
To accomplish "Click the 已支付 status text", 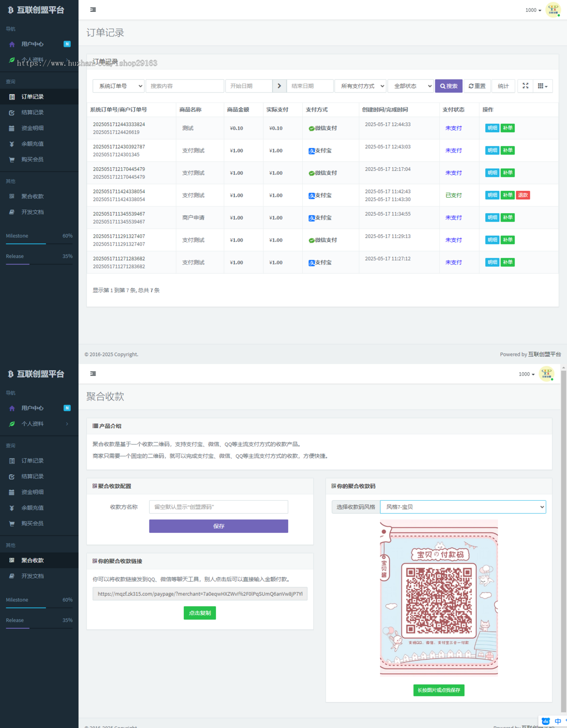I will (454, 195).
